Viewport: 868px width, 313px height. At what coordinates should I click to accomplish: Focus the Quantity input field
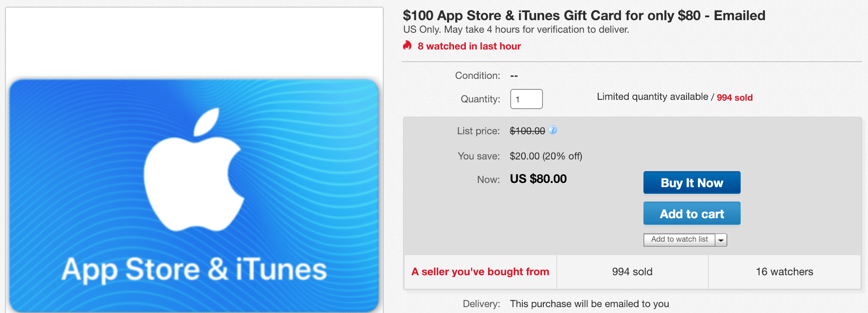526,99
